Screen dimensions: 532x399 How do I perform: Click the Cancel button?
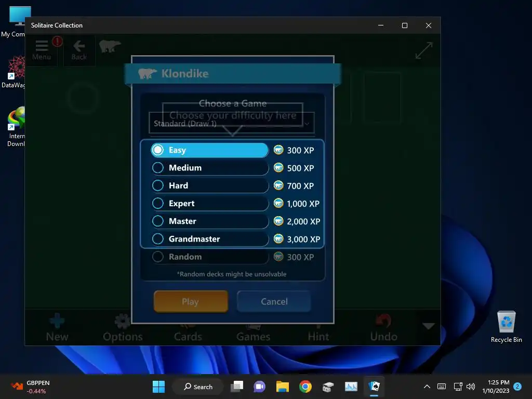coord(274,301)
